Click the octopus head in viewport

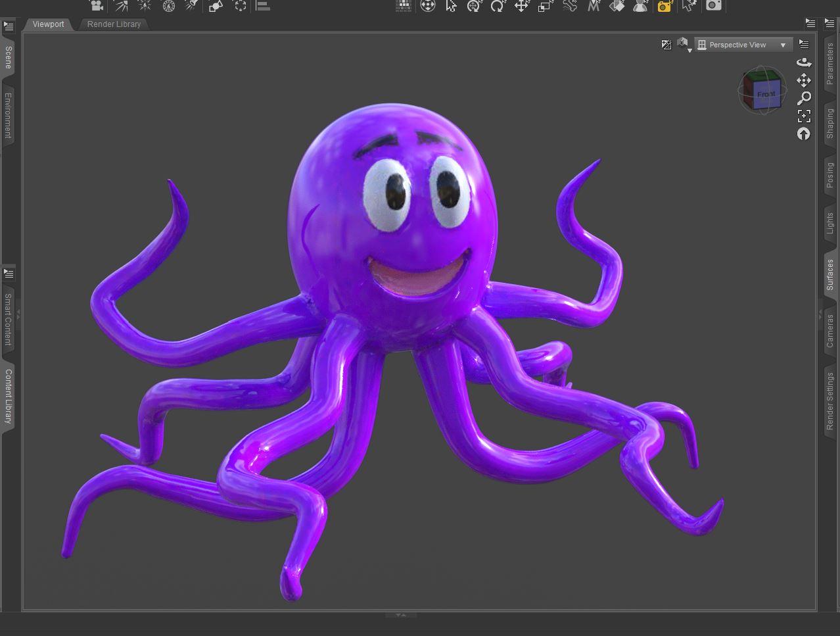[392, 227]
